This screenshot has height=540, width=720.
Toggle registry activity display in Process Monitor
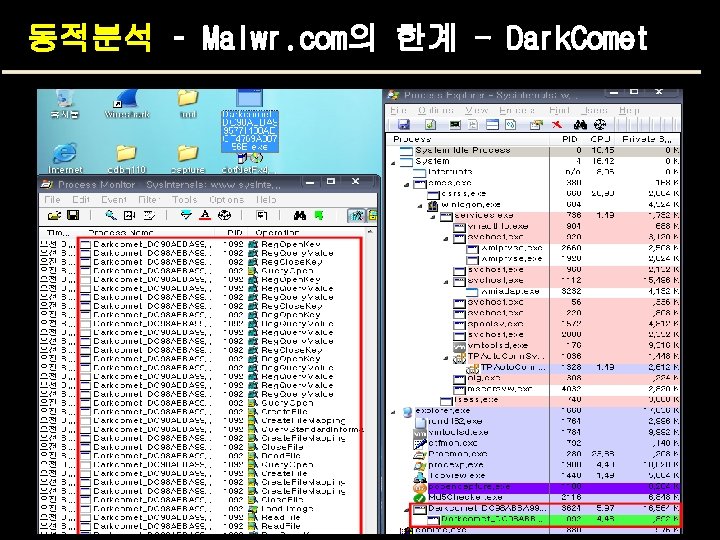pos(356,215)
